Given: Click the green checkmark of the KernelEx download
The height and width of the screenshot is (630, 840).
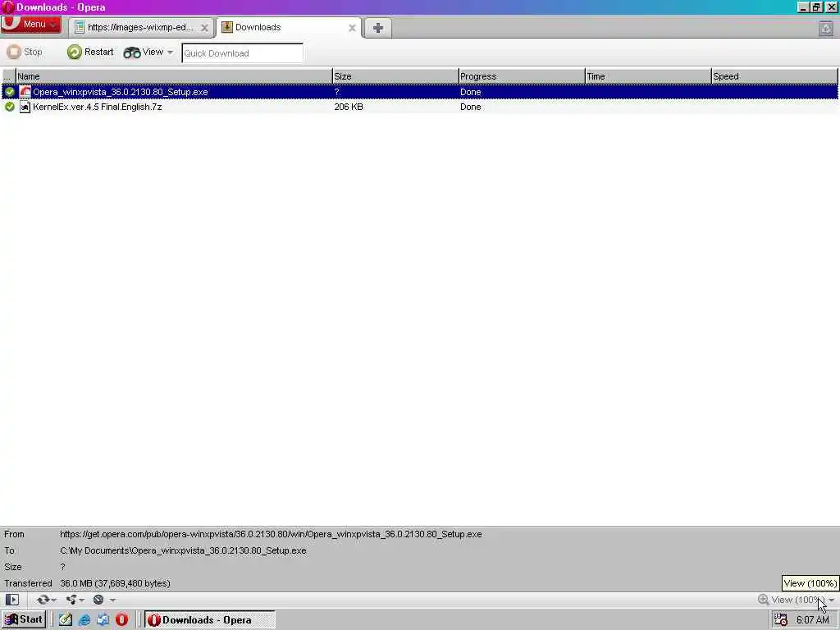Looking at the screenshot, I should (x=10, y=107).
